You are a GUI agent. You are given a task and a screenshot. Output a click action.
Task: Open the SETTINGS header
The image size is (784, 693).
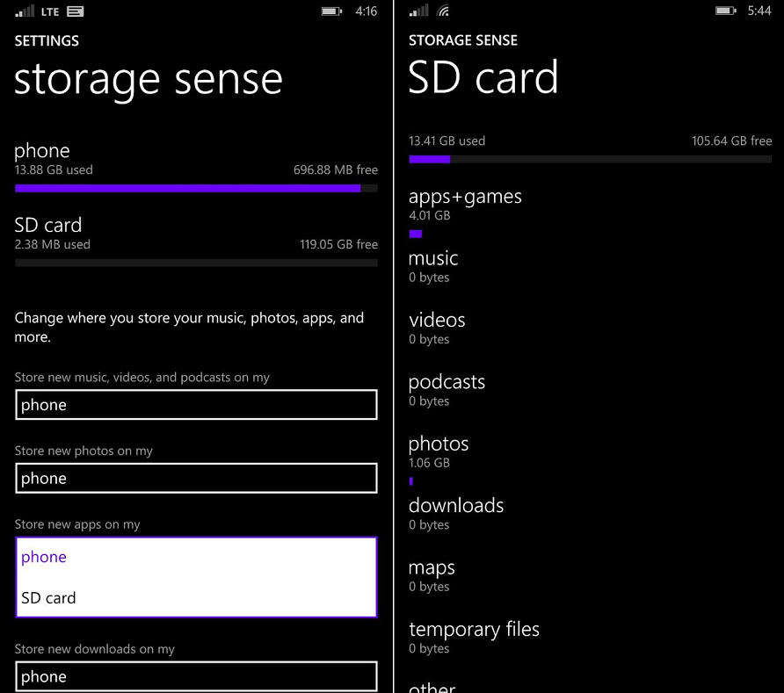[x=46, y=40]
